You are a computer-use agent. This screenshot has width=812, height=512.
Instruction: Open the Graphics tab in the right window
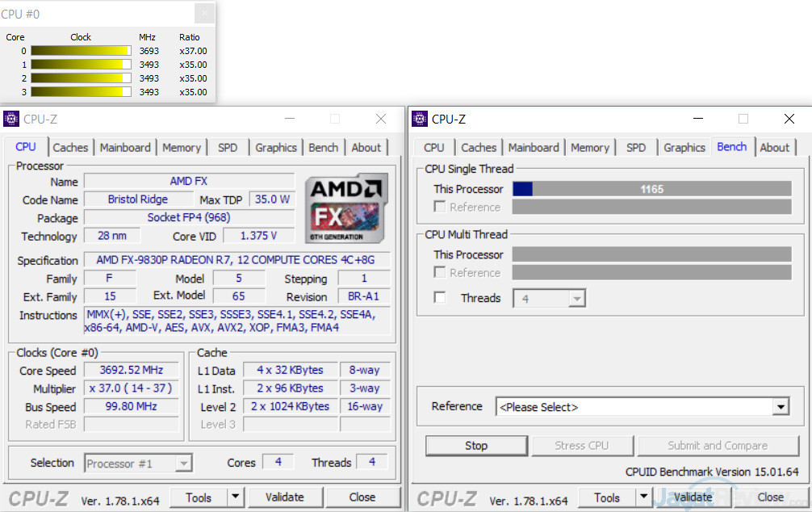click(684, 148)
